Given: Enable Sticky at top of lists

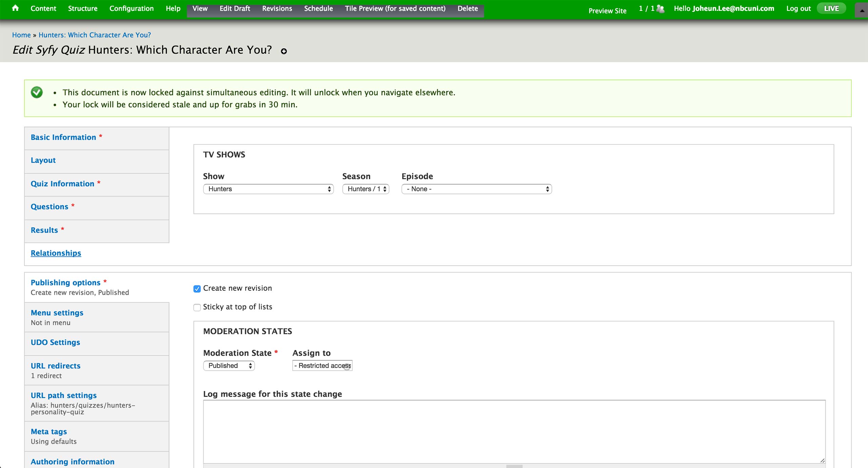Looking at the screenshot, I should point(197,307).
